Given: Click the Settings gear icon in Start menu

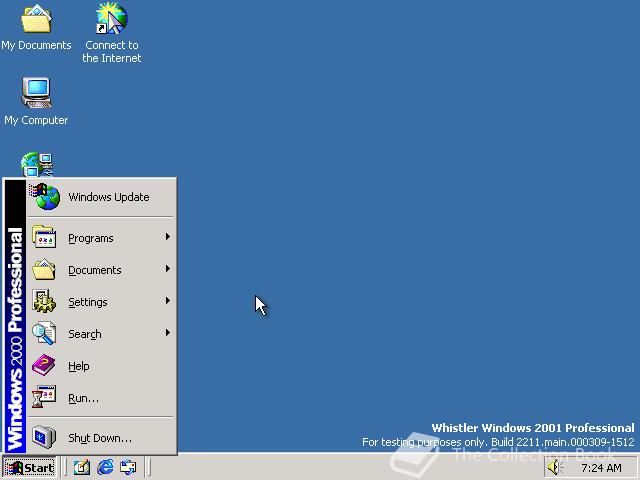Looking at the screenshot, I should click(x=44, y=301).
